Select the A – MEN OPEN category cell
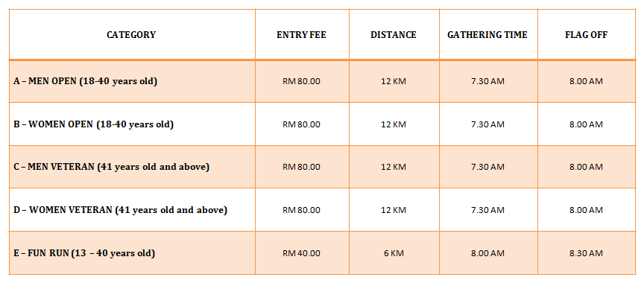The width and height of the screenshot is (644, 283). coord(131,81)
